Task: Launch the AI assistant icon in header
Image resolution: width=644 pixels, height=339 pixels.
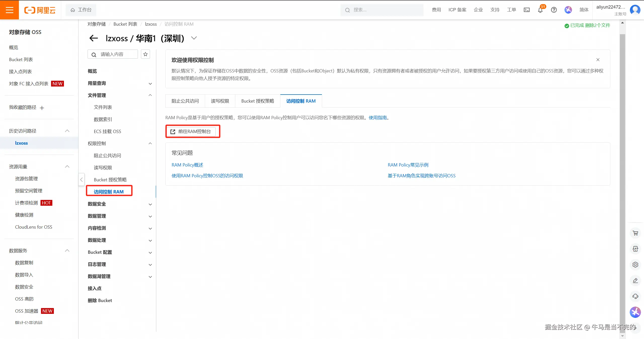Action: [568, 10]
